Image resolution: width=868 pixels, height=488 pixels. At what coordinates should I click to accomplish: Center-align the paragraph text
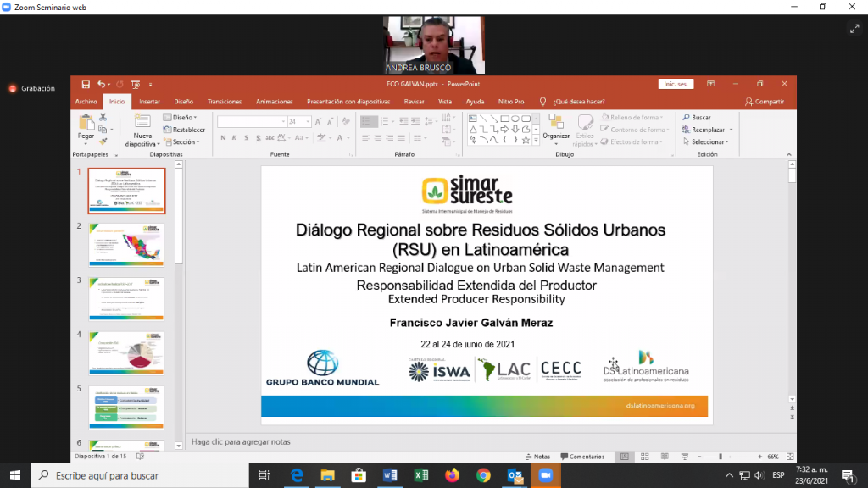[x=377, y=138]
